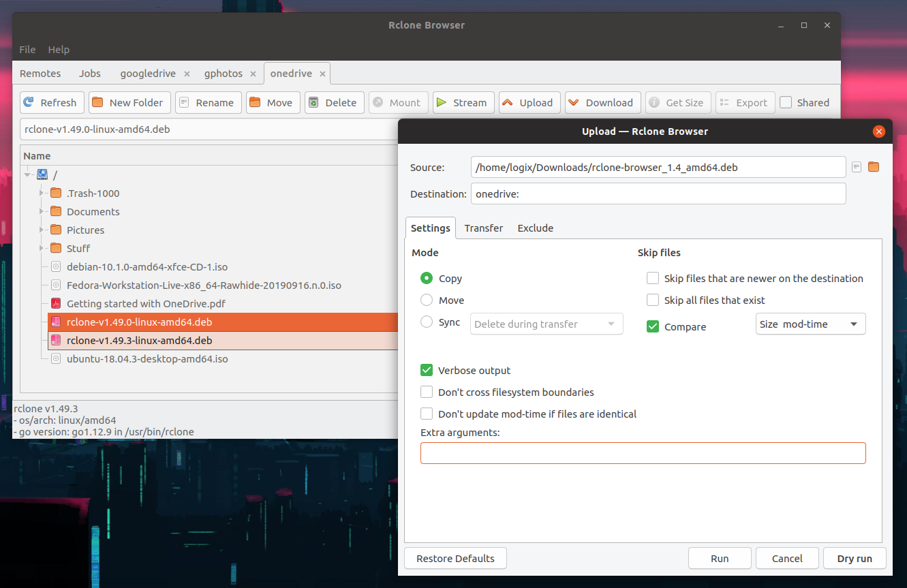Collapse the root directory tree node
The width and height of the screenshot is (907, 588).
coord(27,174)
